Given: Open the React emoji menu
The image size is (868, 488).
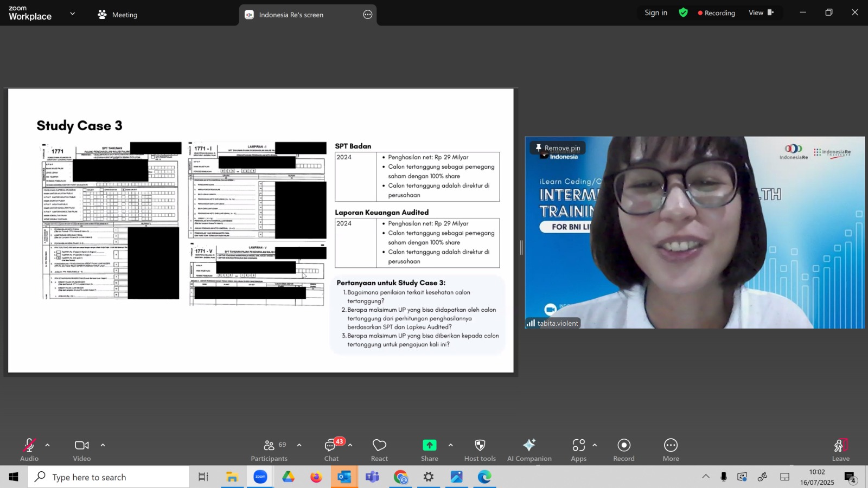Looking at the screenshot, I should pos(379,450).
